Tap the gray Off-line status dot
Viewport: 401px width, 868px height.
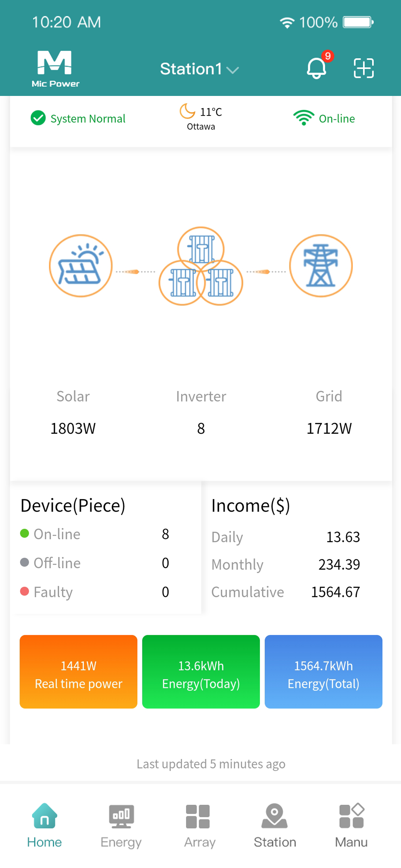pyautogui.click(x=24, y=563)
